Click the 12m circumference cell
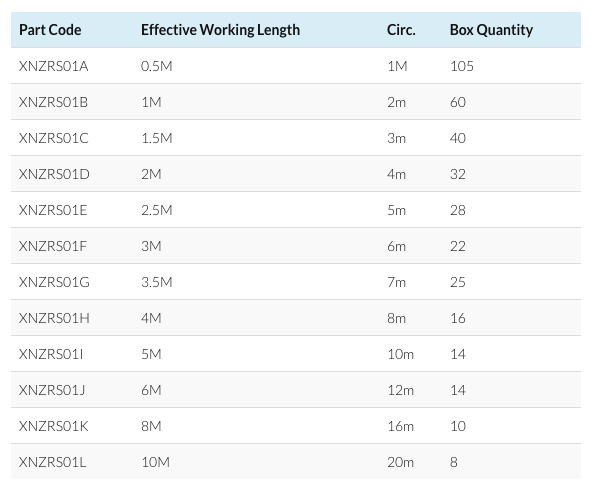The width and height of the screenshot is (597, 498). tap(401, 390)
